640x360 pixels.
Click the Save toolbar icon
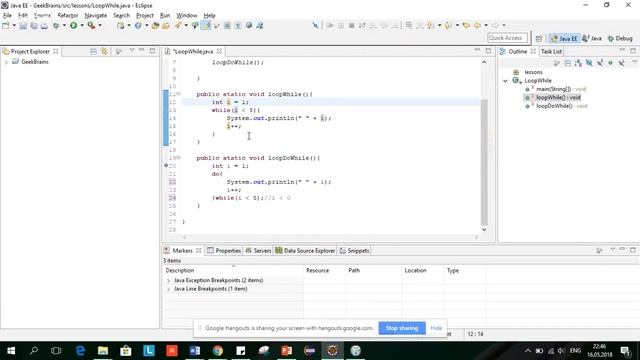point(23,25)
